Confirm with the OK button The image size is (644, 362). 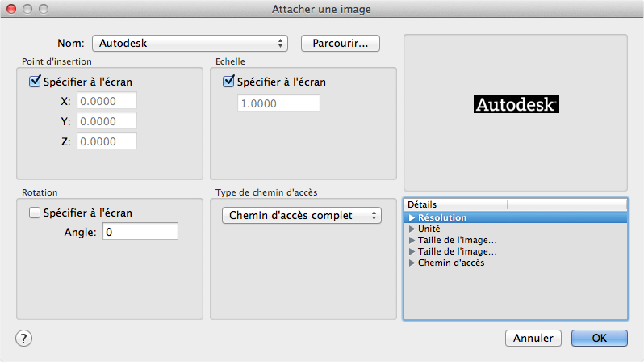(599, 338)
